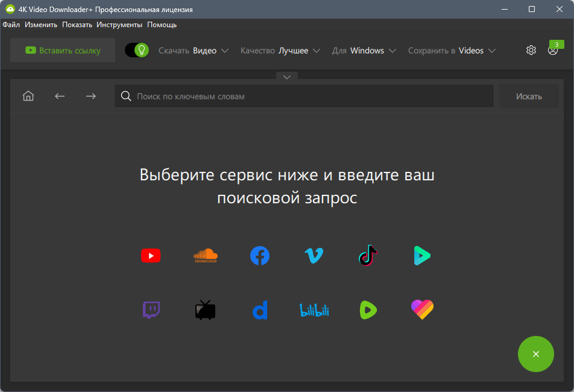Toggle the Smart Mode lightbulb switch
Screen dimensions: 574x392
(x=137, y=50)
